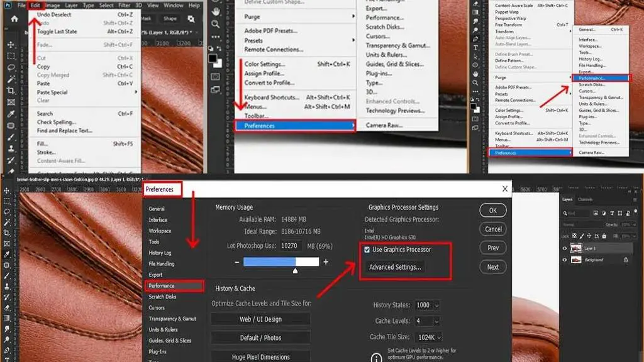644x362 pixels.
Task: Select Hand tool in top-right panel toolbar
Action: pos(475,74)
